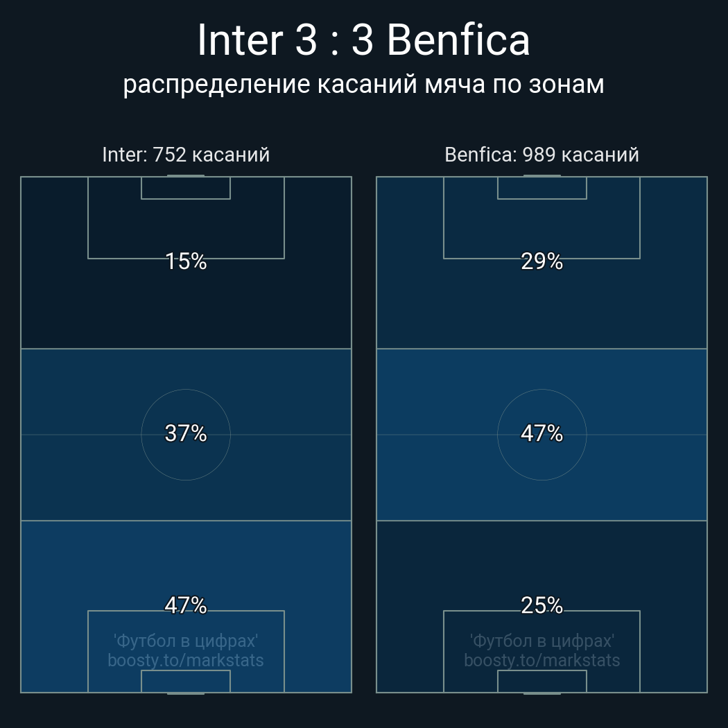Open boosty.to/markstats link on Inter pitch
Image resolution: width=728 pixels, height=728 pixels.
[186, 660]
